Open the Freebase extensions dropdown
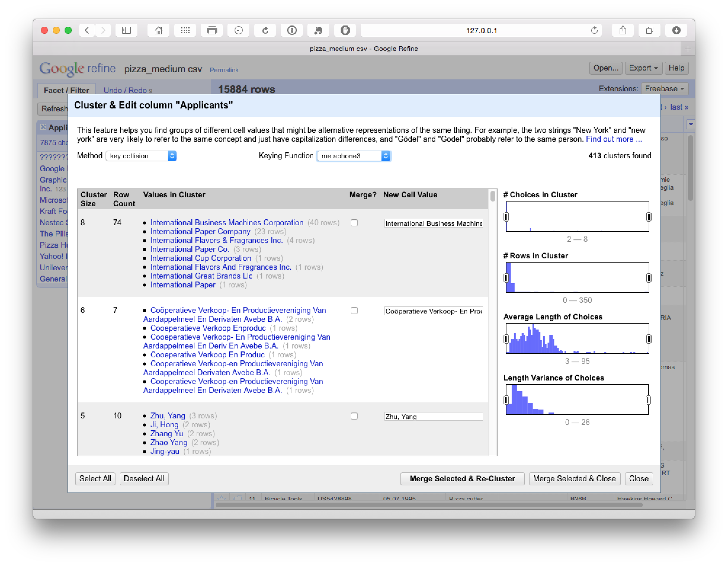Screen dimensions: 728x566 pyautogui.click(x=664, y=89)
